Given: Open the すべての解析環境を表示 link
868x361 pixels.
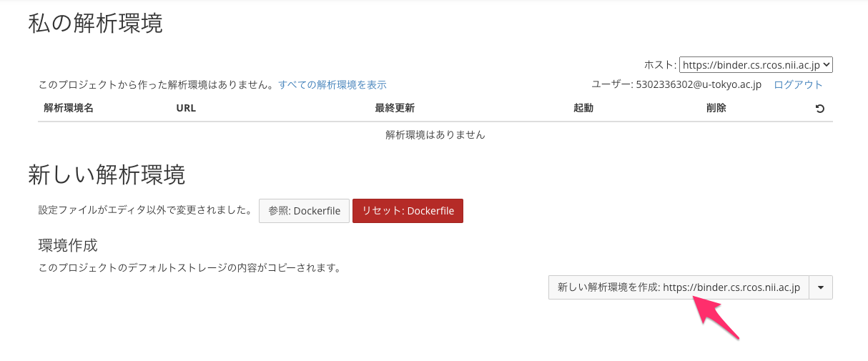Looking at the screenshot, I should tap(332, 84).
